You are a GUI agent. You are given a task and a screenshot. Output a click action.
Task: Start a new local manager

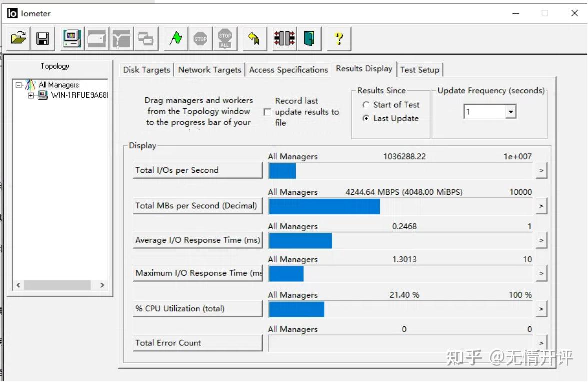pyautogui.click(x=71, y=38)
